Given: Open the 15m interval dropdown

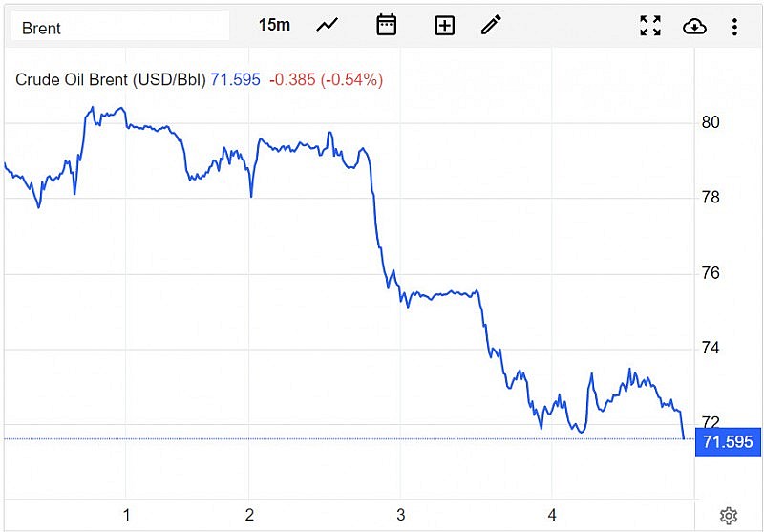Looking at the screenshot, I should 274,25.
